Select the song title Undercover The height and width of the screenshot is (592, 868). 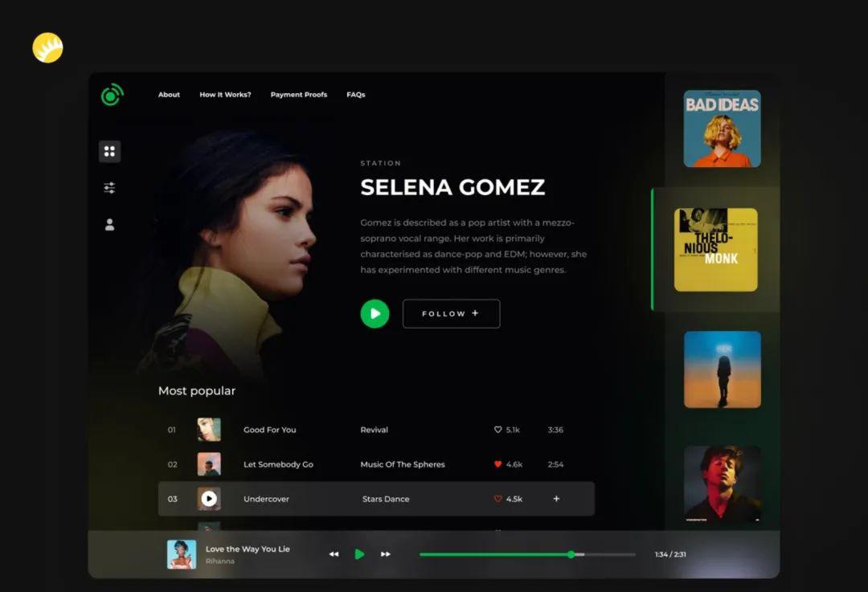point(266,499)
